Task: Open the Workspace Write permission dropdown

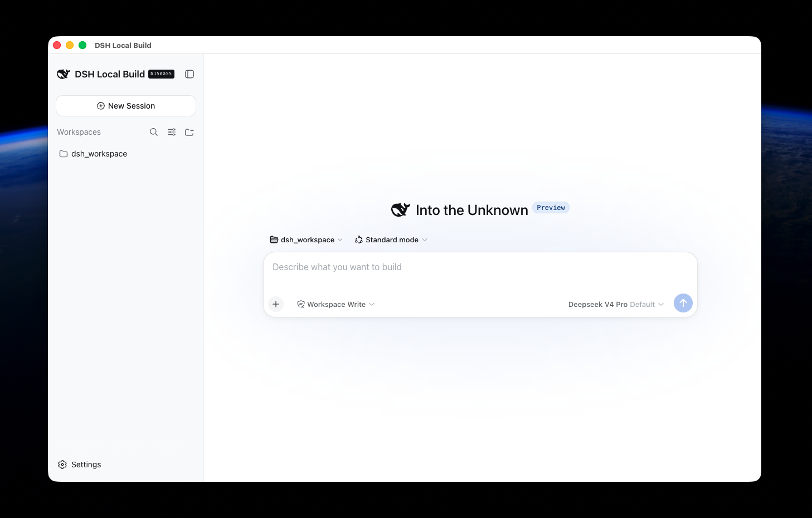Action: point(336,304)
